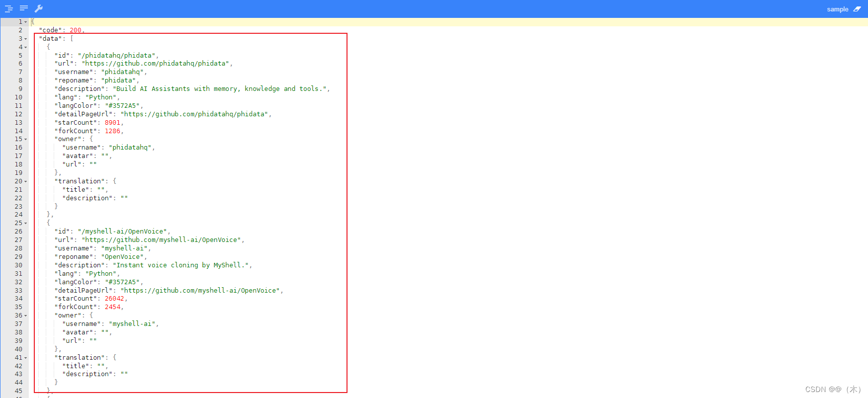Fold the "translation" object at line 20
The image size is (868, 398).
tap(26, 181)
